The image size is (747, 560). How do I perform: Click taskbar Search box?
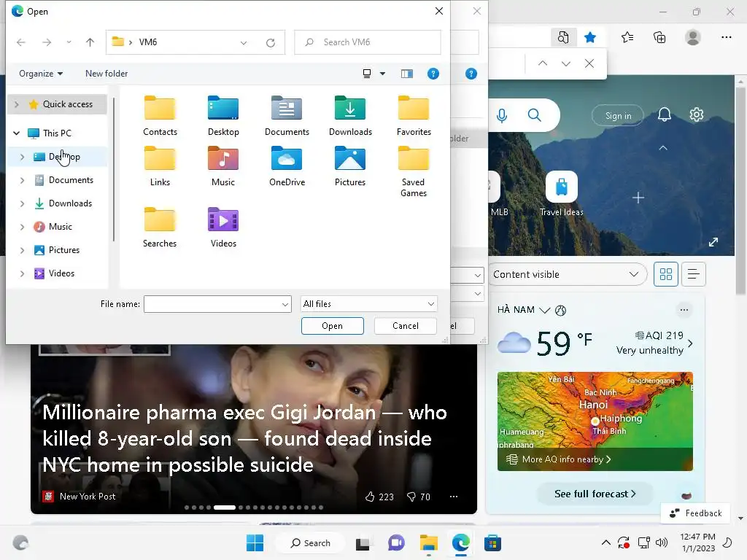[311, 542]
